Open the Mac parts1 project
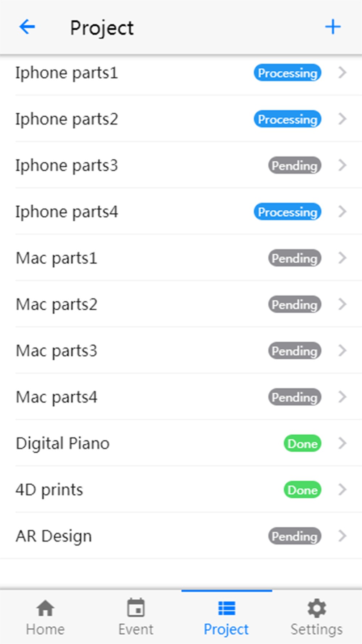This screenshot has width=362, height=644. tap(181, 258)
